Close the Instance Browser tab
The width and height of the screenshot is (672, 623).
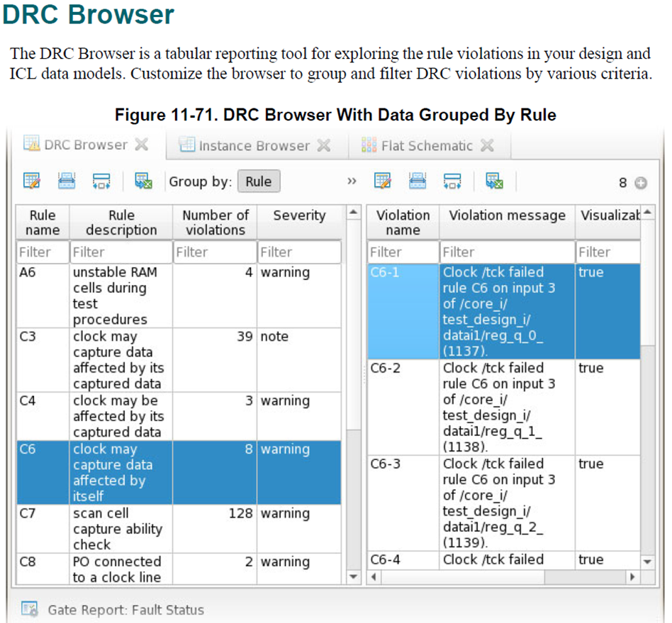point(323,145)
